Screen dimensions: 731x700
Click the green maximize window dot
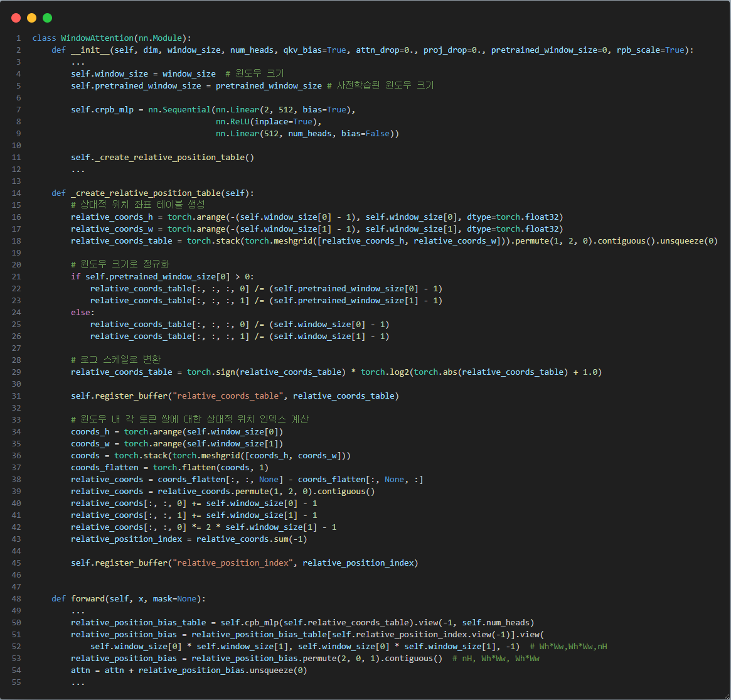48,18
